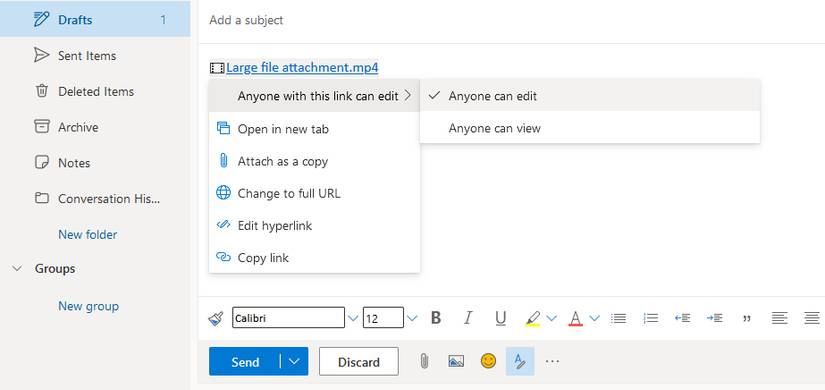Open the Conversation History folder

pyautogui.click(x=95, y=198)
